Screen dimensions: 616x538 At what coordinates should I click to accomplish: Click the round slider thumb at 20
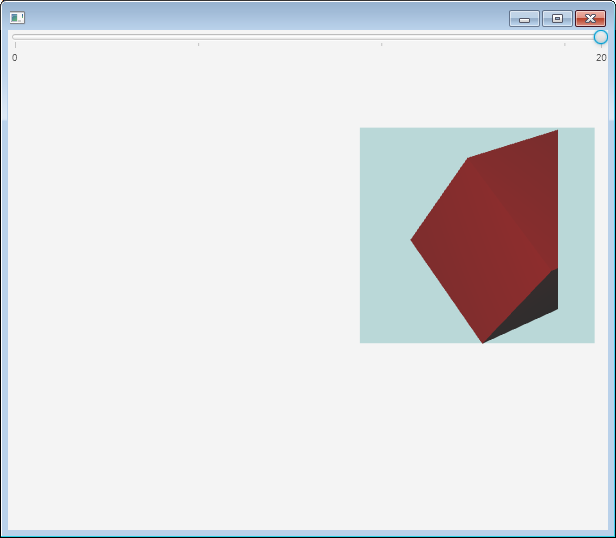tap(600, 37)
